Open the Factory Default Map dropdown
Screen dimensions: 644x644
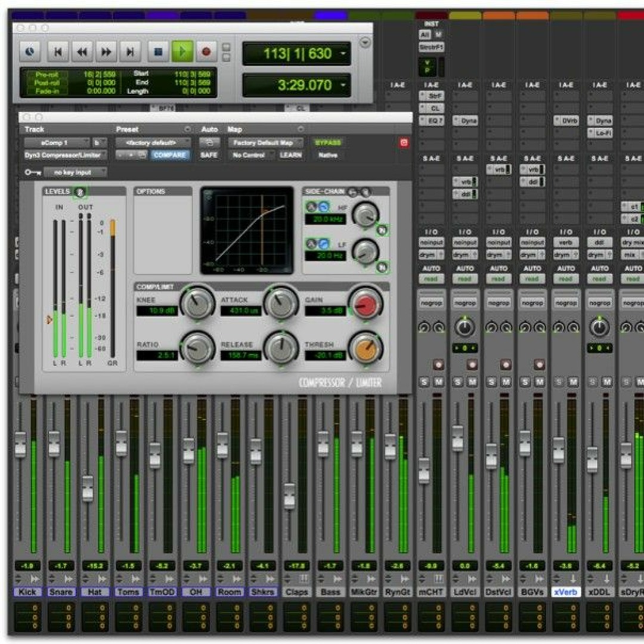265,143
